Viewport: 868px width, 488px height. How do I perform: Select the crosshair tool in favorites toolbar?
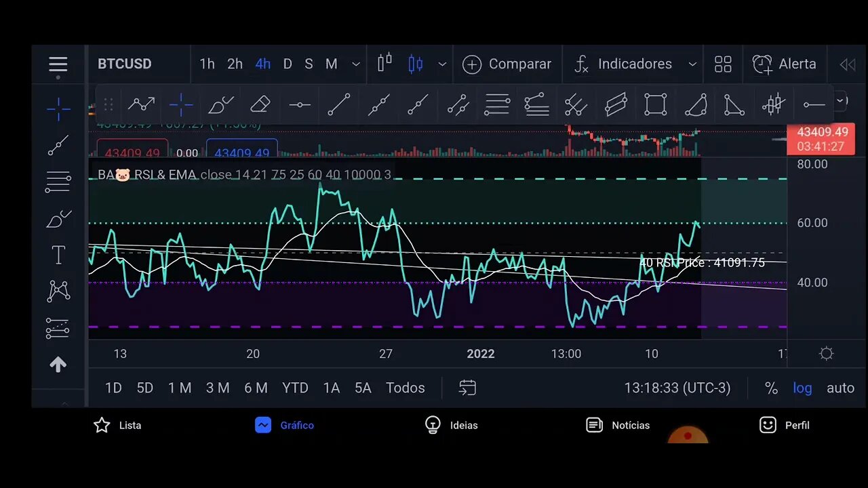point(181,104)
